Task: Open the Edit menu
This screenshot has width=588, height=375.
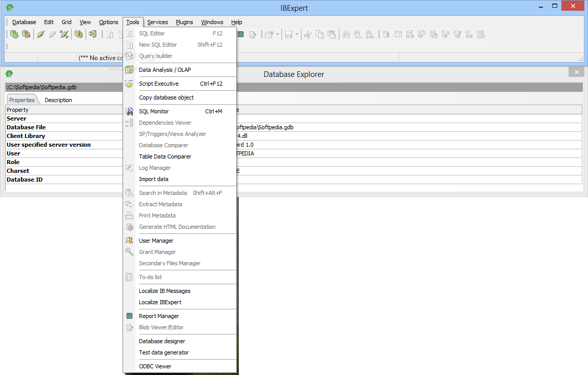Action: 49,22
